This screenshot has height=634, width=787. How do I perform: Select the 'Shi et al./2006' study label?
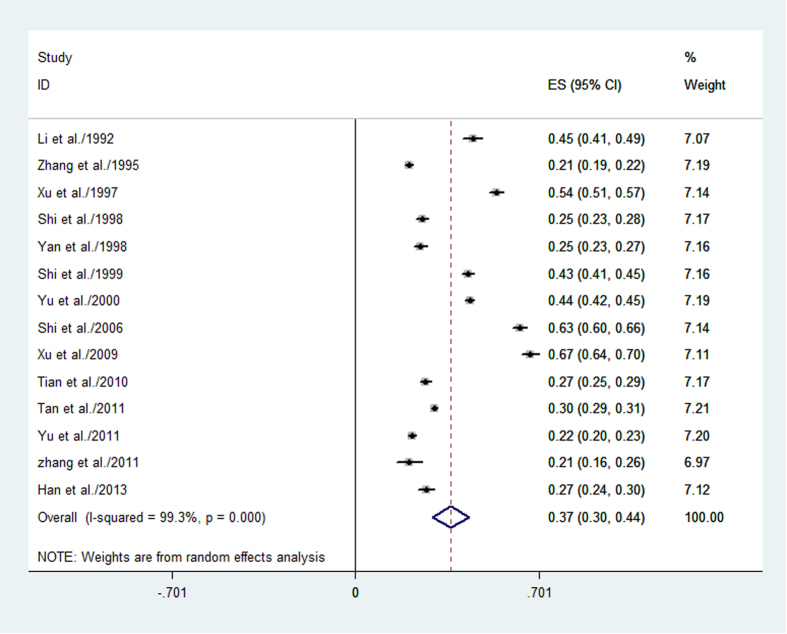80,328
